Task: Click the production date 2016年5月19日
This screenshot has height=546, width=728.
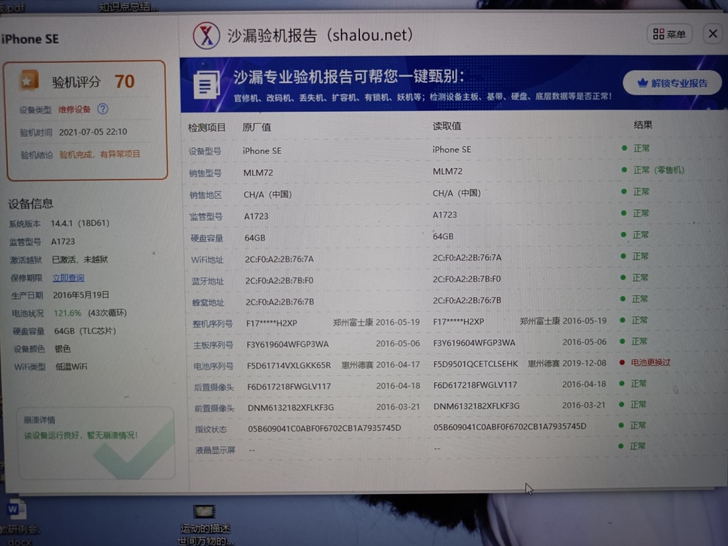Action: pyautogui.click(x=81, y=295)
